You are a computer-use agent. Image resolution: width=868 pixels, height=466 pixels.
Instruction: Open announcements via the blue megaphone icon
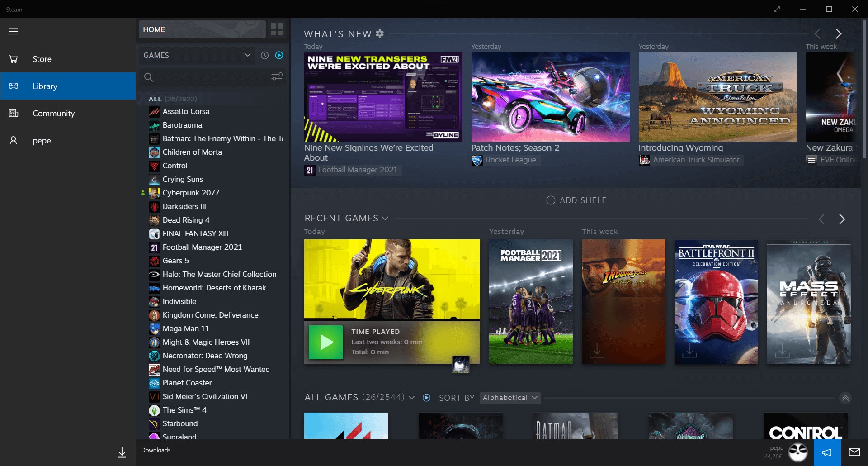(x=827, y=452)
